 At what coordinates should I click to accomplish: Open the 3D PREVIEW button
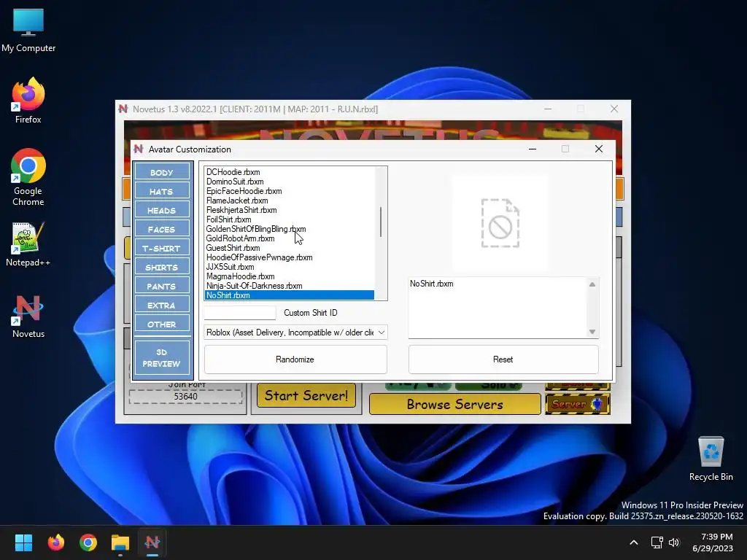click(162, 357)
